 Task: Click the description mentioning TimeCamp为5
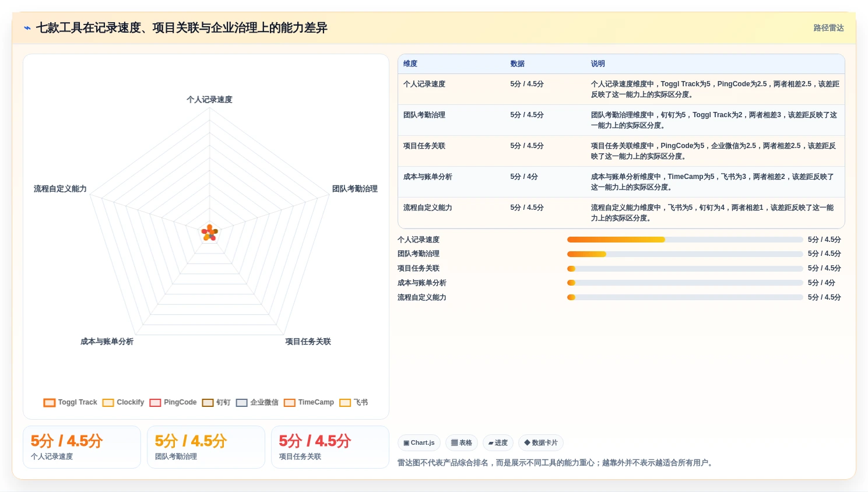(x=712, y=182)
